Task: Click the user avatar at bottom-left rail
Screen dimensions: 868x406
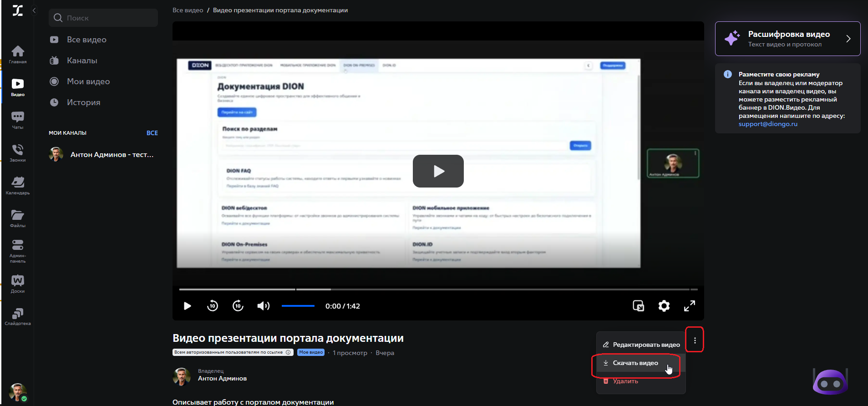Action: pos(18,392)
